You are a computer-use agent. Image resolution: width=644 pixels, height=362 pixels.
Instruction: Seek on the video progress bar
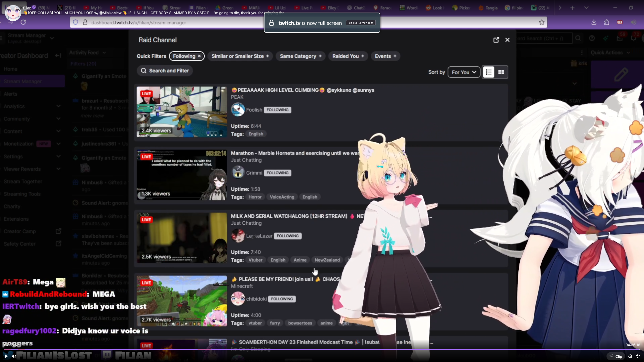[322, 350]
